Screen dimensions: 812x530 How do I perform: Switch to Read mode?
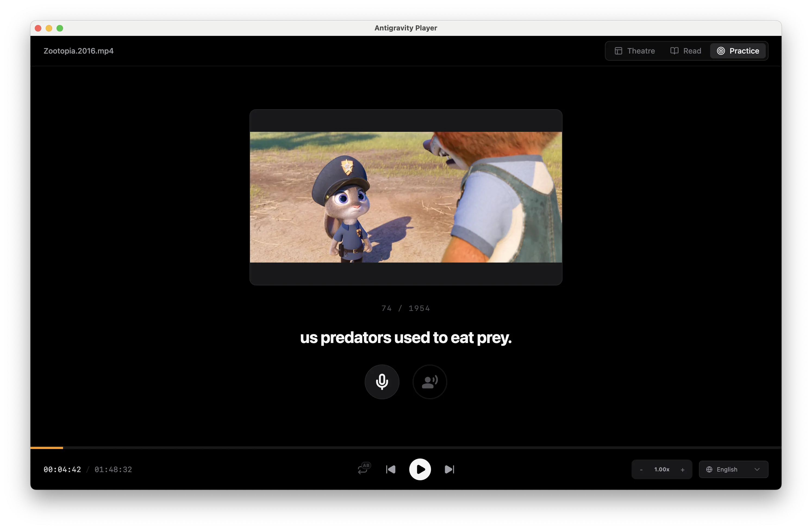[685, 51]
